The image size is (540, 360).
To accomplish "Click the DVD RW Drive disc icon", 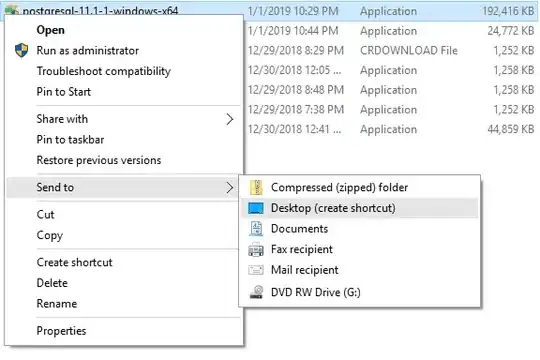I will [x=257, y=292].
